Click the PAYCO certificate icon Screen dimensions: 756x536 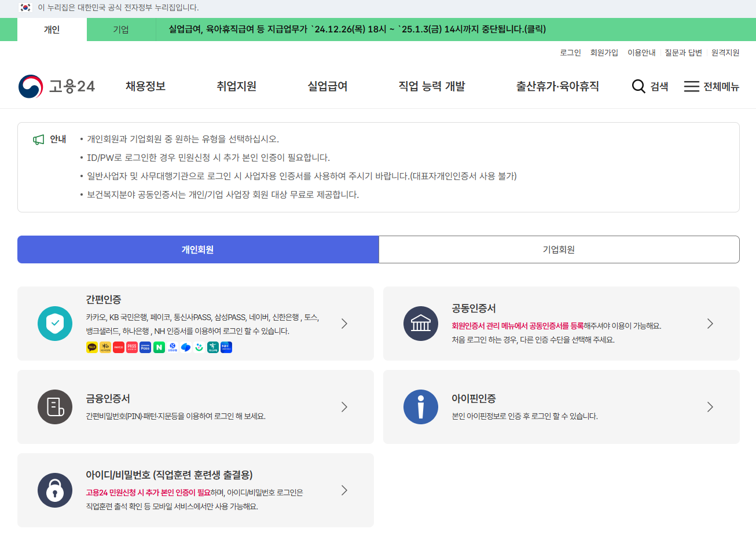tap(118, 347)
